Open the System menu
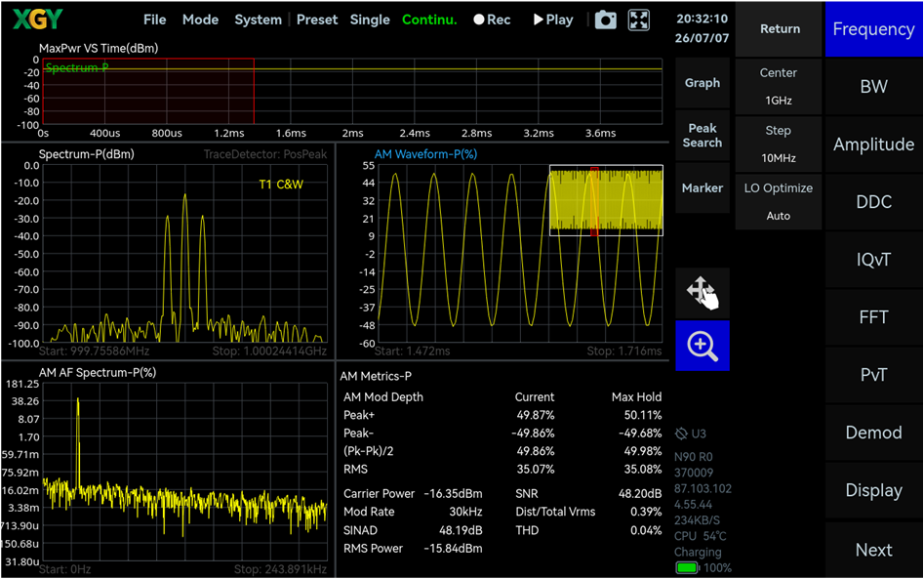The height and width of the screenshot is (579, 924). 259,21
